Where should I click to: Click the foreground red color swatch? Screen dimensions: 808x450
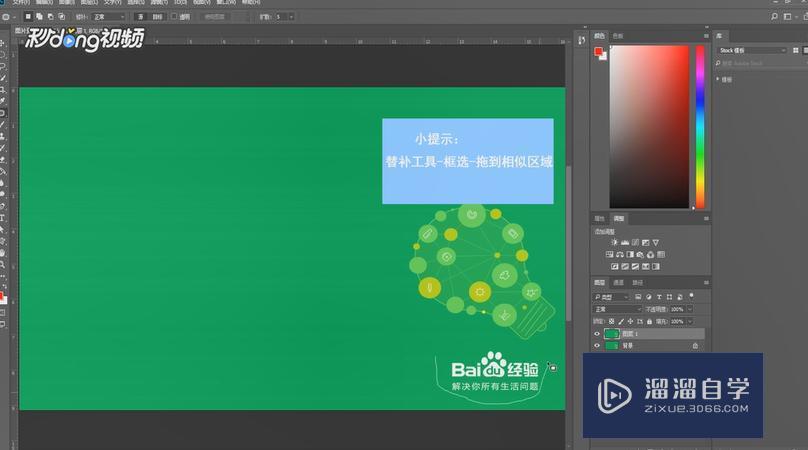(598, 51)
